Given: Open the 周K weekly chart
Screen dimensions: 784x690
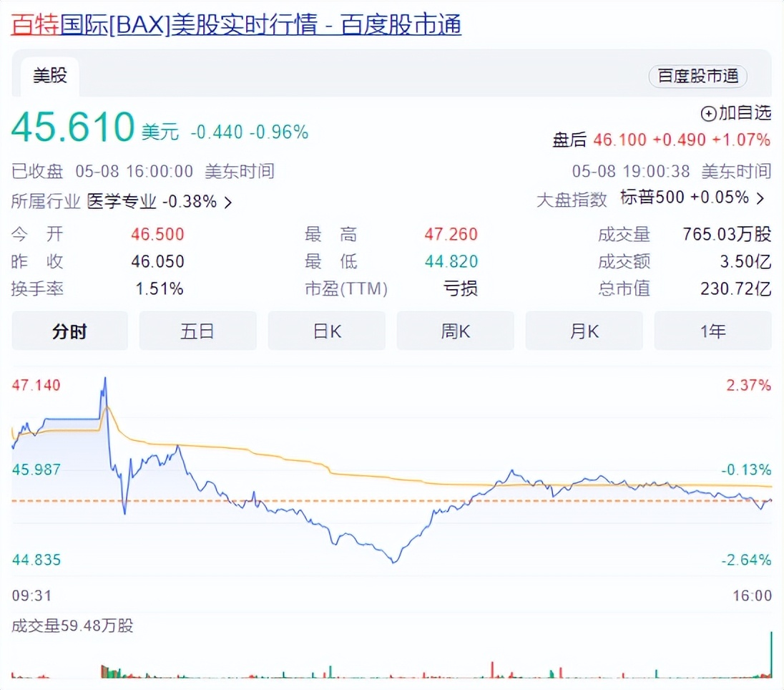Looking at the screenshot, I should [x=456, y=331].
